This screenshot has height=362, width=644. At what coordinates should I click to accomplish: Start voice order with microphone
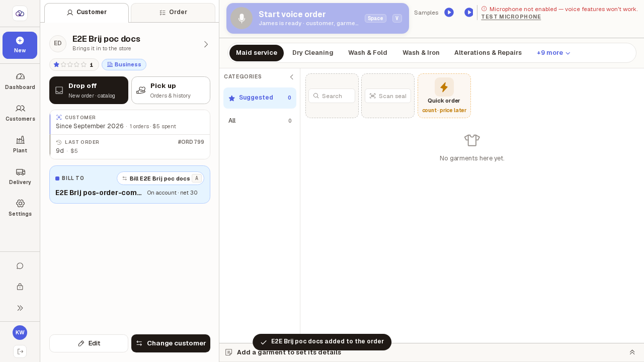click(x=317, y=19)
